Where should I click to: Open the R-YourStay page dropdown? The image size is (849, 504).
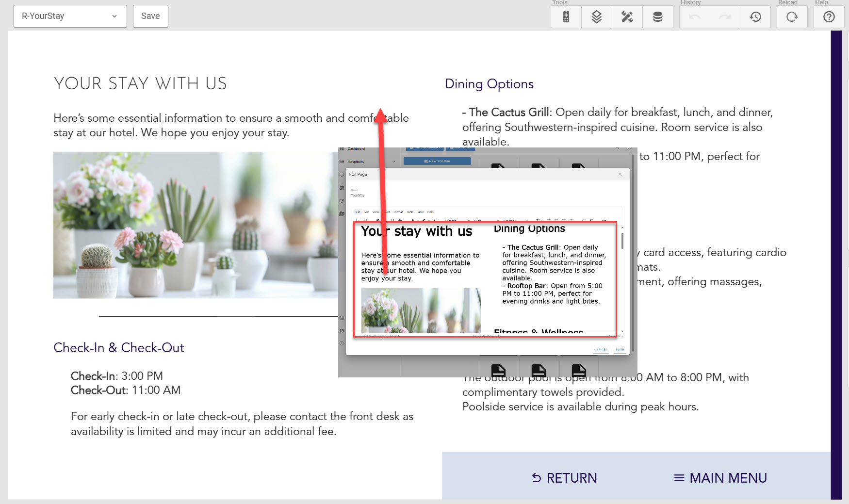(x=70, y=16)
